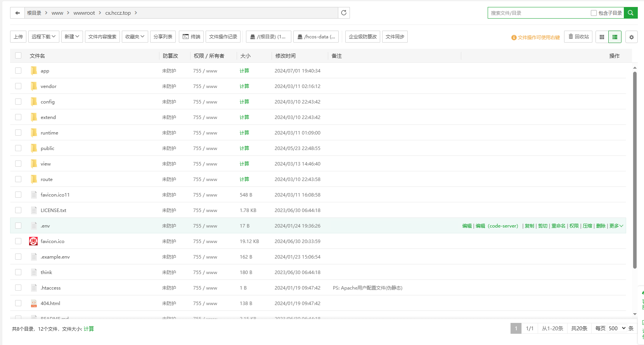
Task: Open the 终端 terminal
Action: coord(191,37)
